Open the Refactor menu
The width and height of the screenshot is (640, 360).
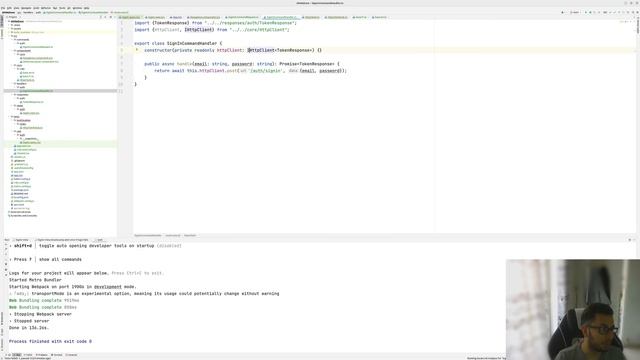[x=46, y=8]
